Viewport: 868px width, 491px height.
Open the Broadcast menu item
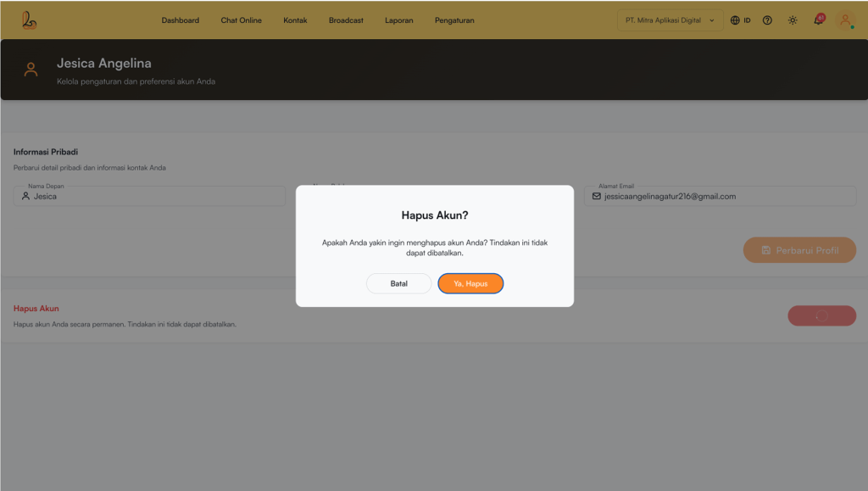coord(346,20)
